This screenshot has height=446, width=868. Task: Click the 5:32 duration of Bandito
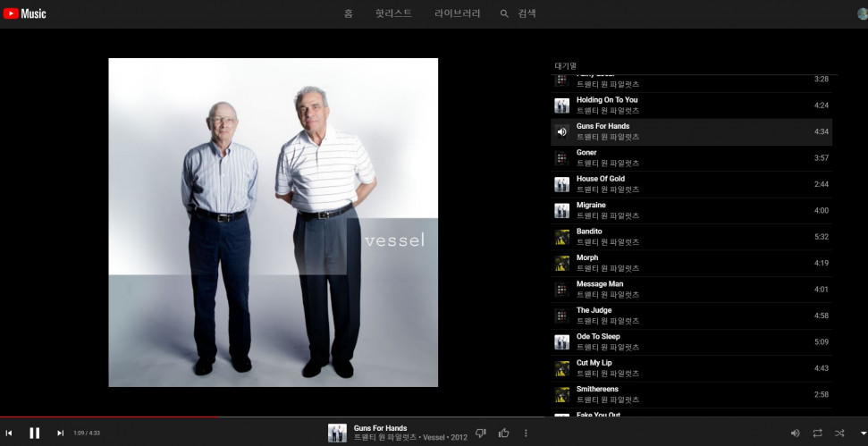[x=822, y=237]
